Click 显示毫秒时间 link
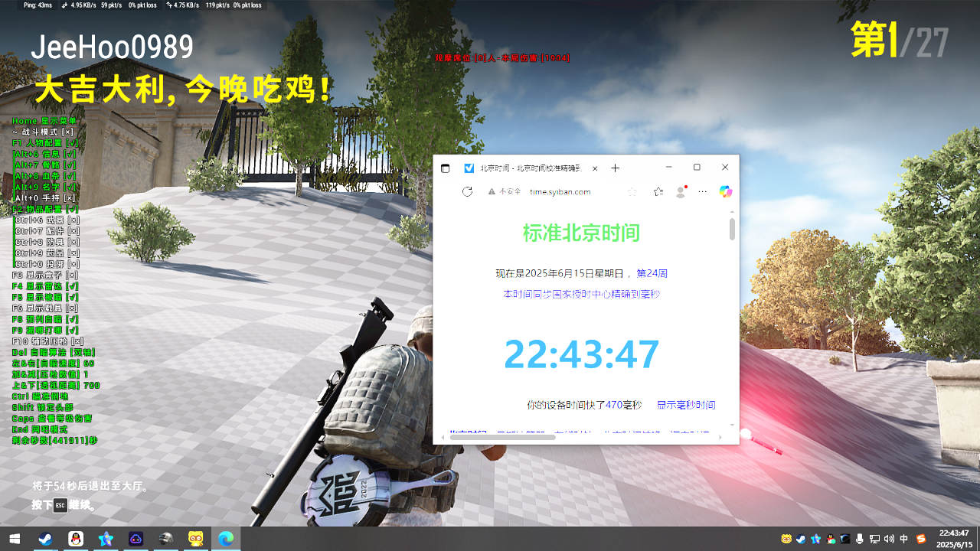980x551 pixels. 686,405
